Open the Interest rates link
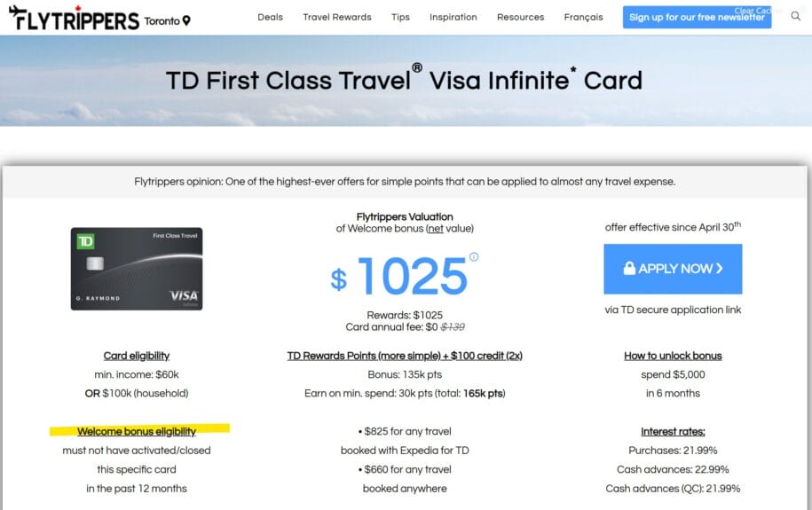The width and height of the screenshot is (812, 510). tap(673, 431)
